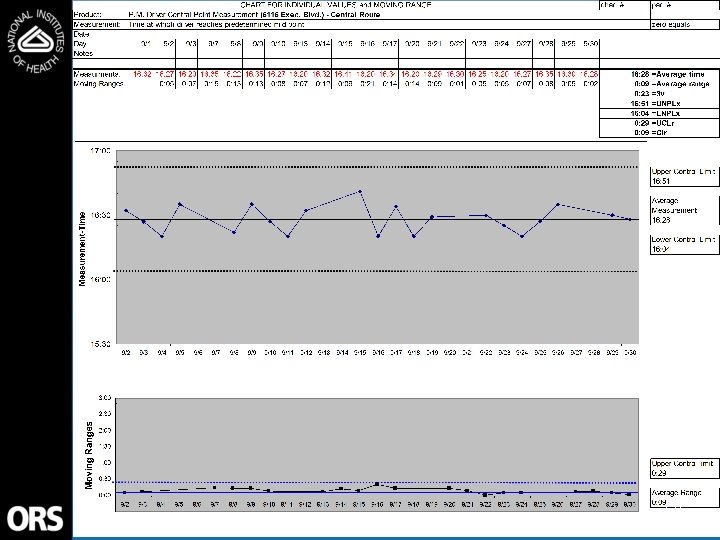Click the upper dotted control limit line
The image size is (720, 540).
[377, 167]
